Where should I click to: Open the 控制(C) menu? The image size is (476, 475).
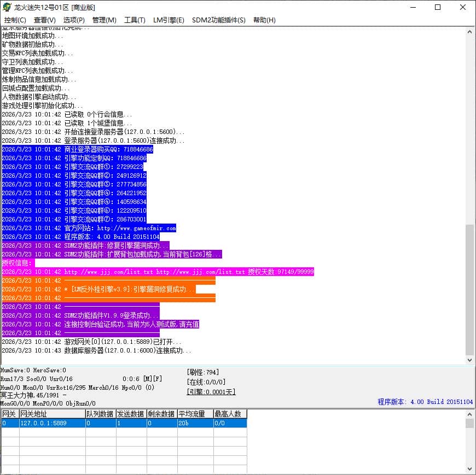[x=15, y=20]
